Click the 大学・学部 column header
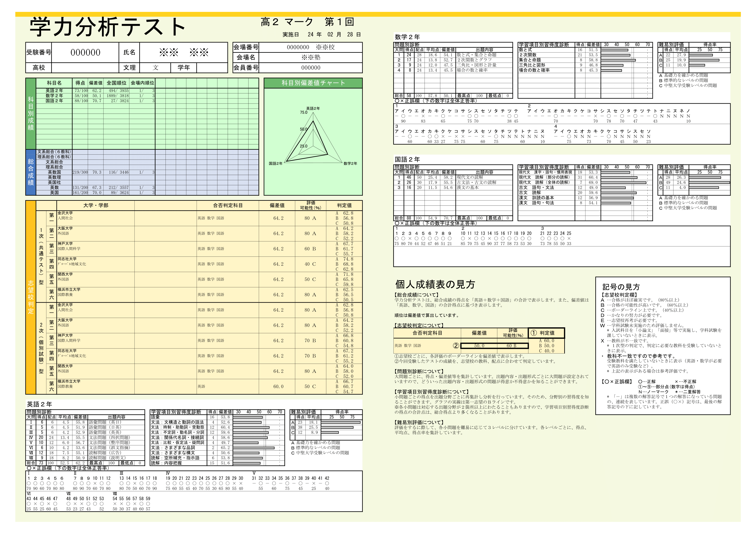Screen dimensions: 756x534 click(96, 205)
